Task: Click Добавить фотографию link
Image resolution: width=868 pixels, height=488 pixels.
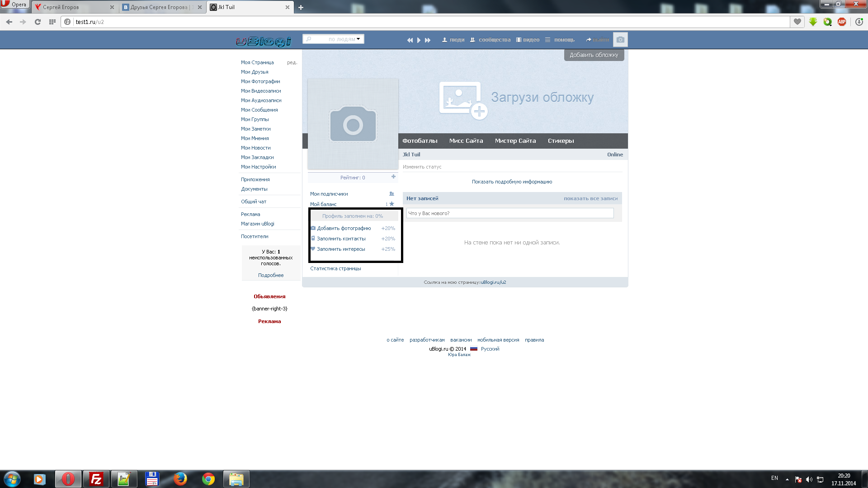Action: [x=344, y=228]
